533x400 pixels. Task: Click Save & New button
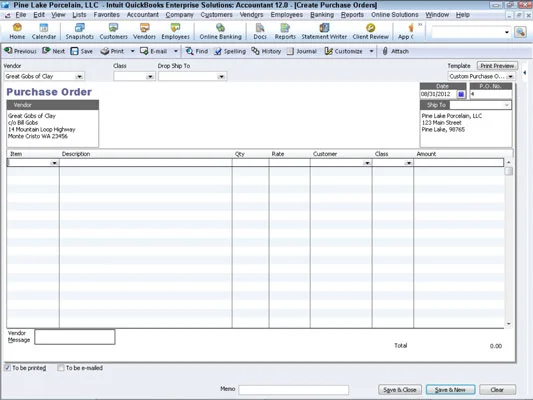pyautogui.click(x=450, y=389)
